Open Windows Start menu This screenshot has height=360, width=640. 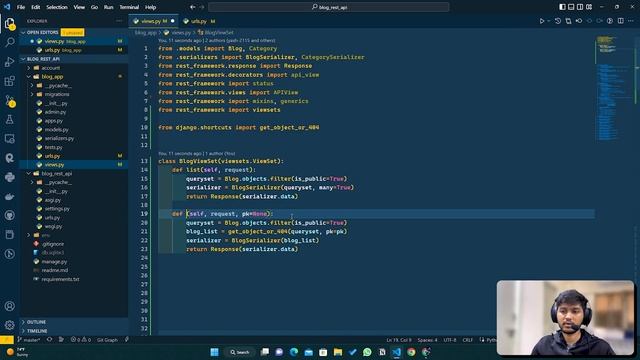coord(214,352)
